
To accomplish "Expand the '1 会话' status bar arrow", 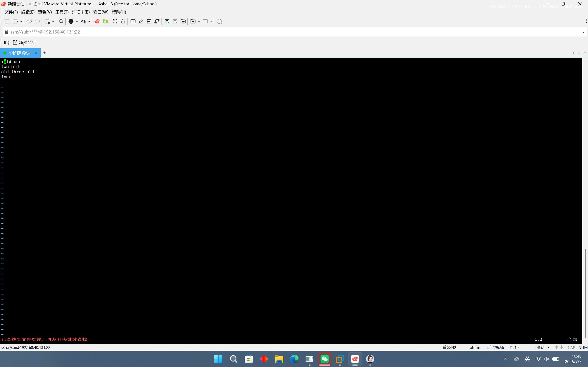I will pyautogui.click(x=548, y=347).
